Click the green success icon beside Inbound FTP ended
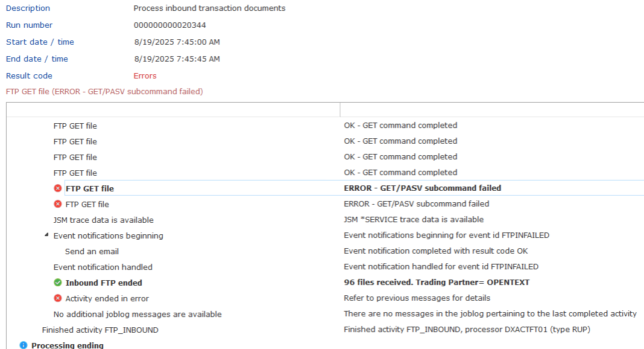Screen dimensions: 644x349 [x=57, y=282]
